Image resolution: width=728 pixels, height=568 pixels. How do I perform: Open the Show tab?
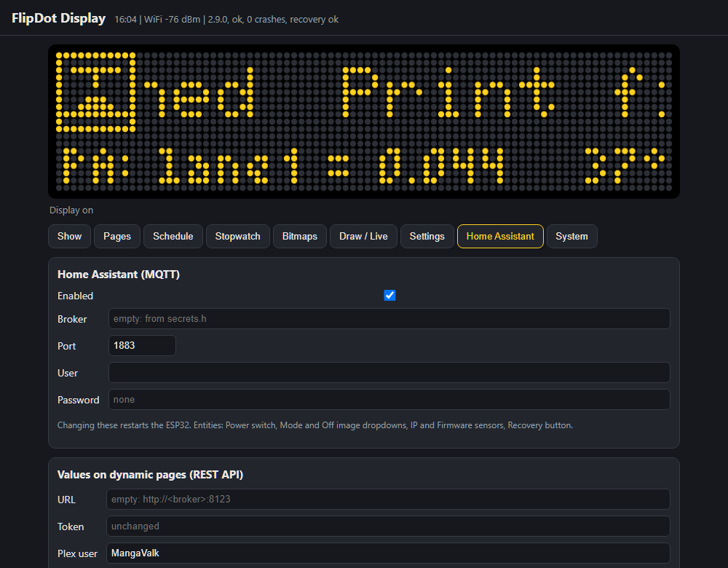coord(69,237)
